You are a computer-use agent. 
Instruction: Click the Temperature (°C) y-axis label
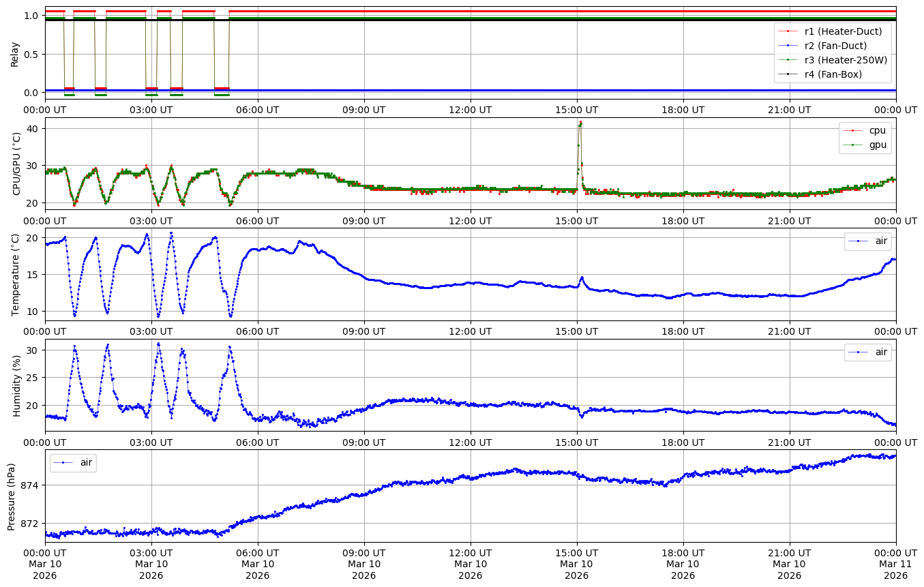click(15, 275)
